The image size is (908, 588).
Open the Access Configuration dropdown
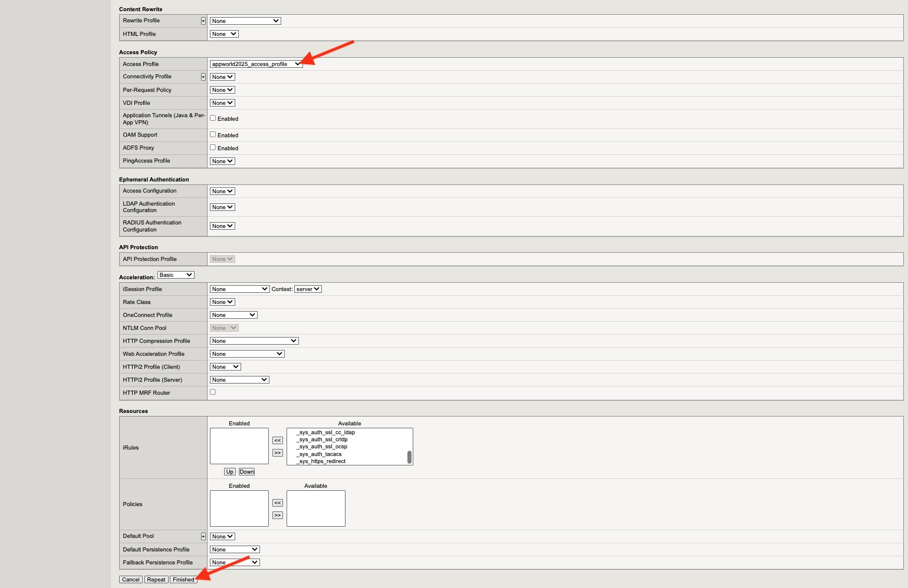(222, 191)
